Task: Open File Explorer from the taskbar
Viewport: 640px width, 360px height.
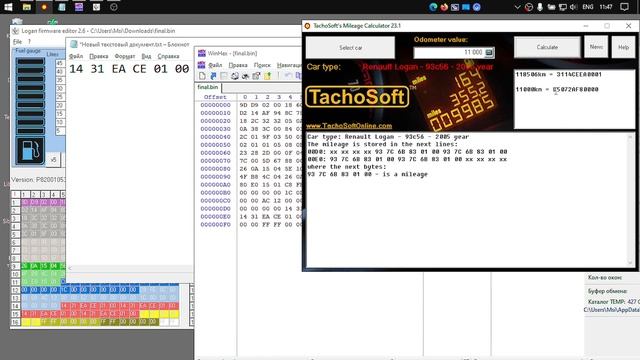Action: 27,7
